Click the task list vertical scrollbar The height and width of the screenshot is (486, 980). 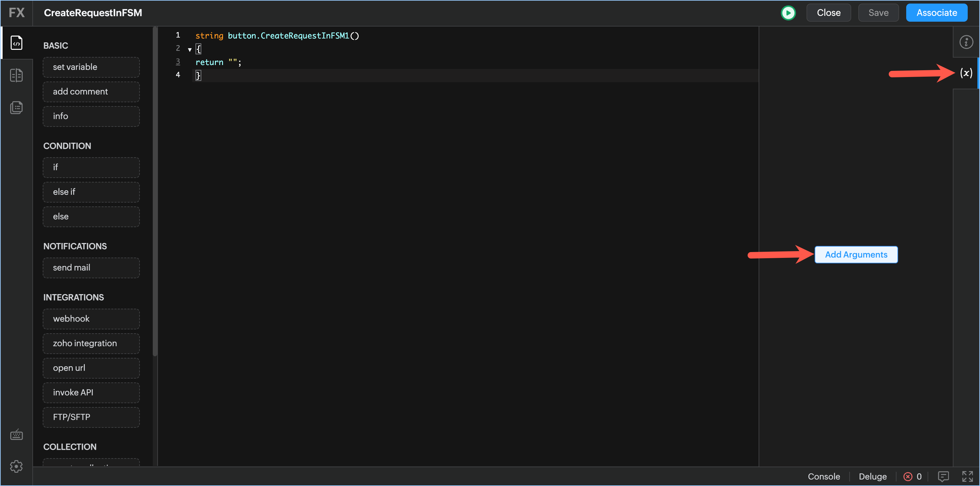154,190
